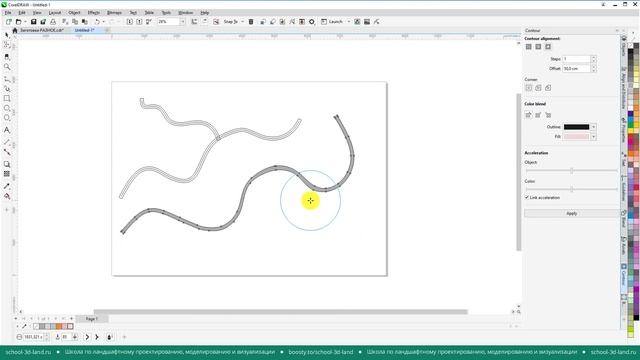Click the orange swatch in document palette
Screen dimensions: 640x360
pos(59,326)
